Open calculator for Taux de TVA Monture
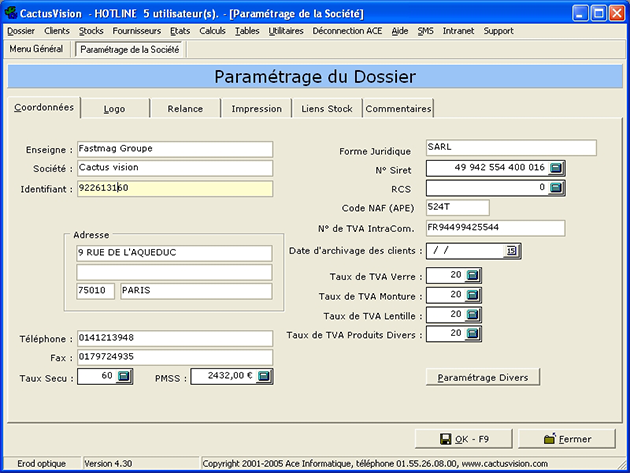This screenshot has height=473, width=630. tap(474, 295)
